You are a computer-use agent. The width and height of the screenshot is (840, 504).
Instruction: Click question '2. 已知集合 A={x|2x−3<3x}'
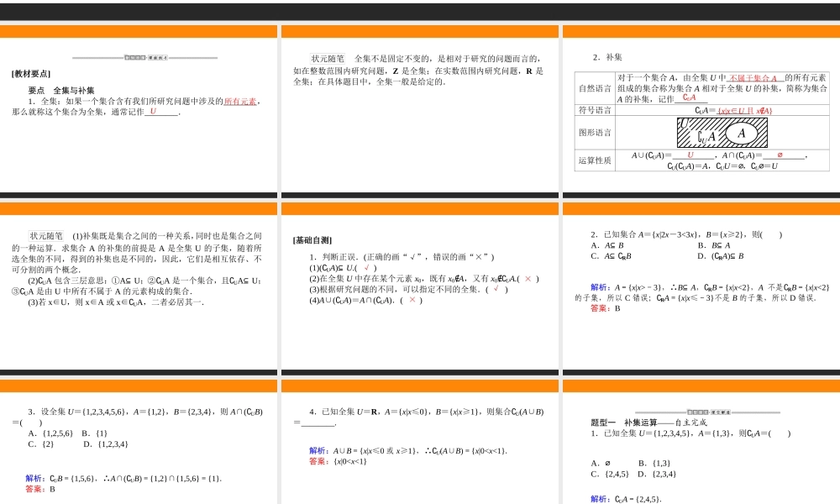click(686, 234)
